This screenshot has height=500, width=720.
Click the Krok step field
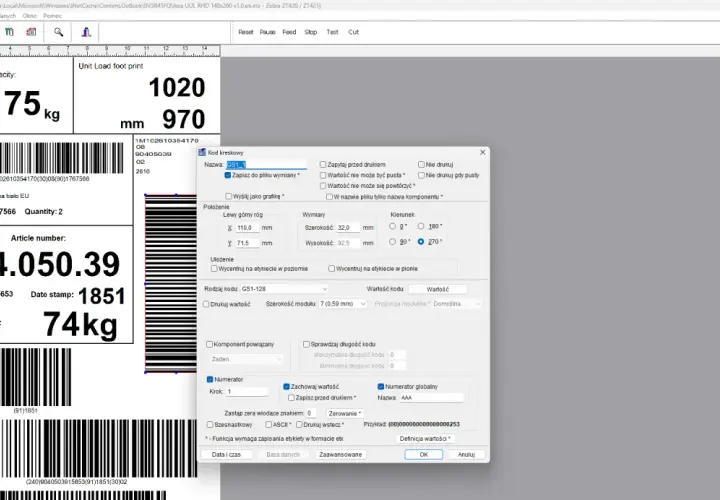(x=247, y=392)
